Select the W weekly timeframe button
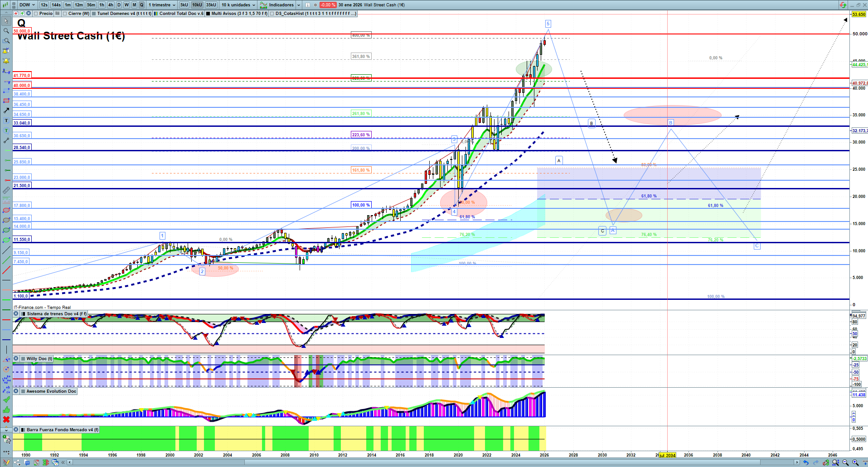This screenshot has width=868, height=467. tap(126, 5)
